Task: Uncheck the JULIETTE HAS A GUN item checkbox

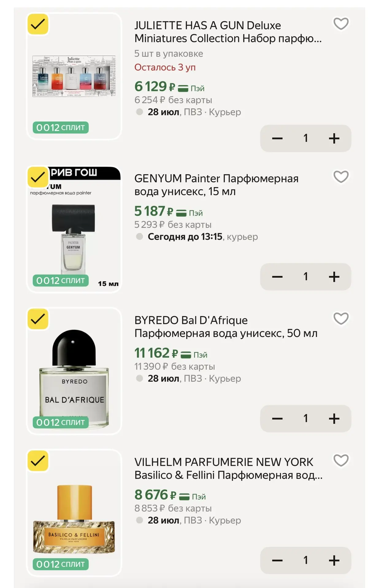Action: coord(38,24)
